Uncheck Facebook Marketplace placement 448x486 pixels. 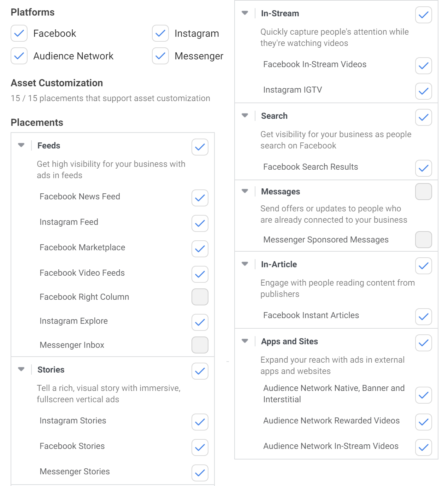pos(200,249)
